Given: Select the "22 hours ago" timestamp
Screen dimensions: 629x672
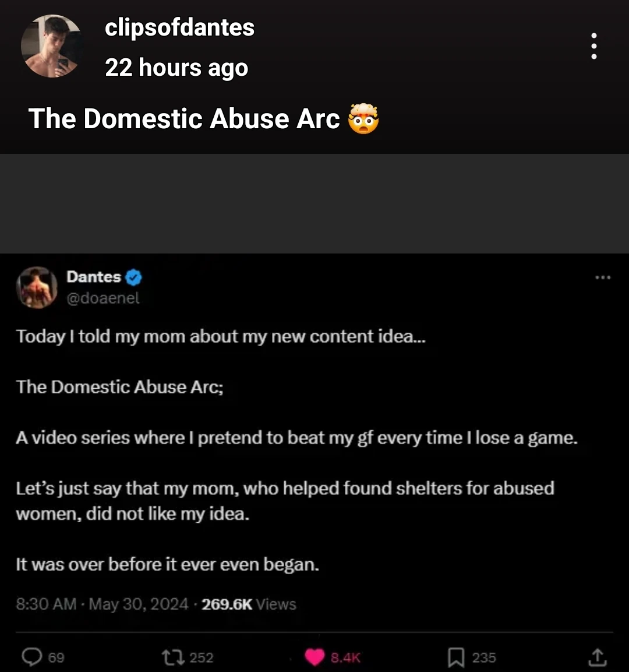Looking at the screenshot, I should pos(176,68).
